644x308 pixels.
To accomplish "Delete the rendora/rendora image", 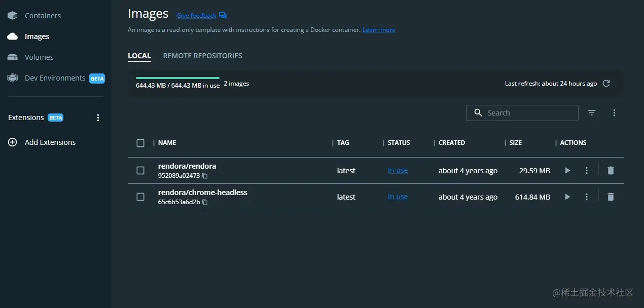I will click(611, 171).
